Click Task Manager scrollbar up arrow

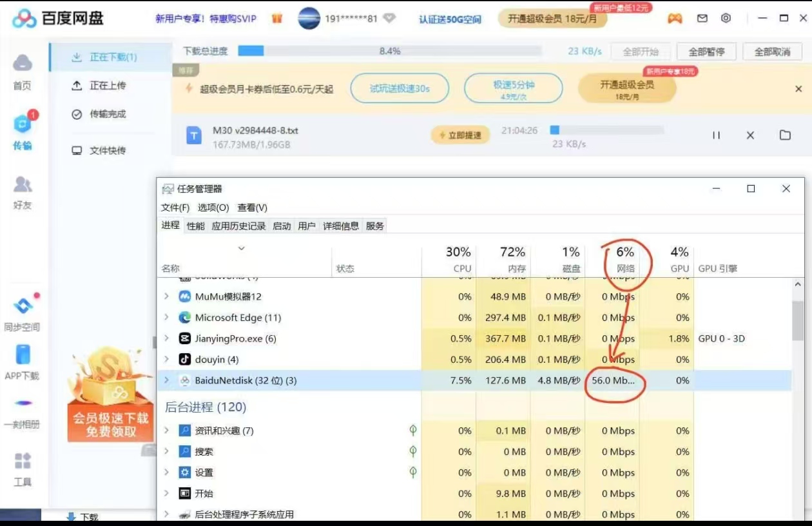(x=798, y=284)
